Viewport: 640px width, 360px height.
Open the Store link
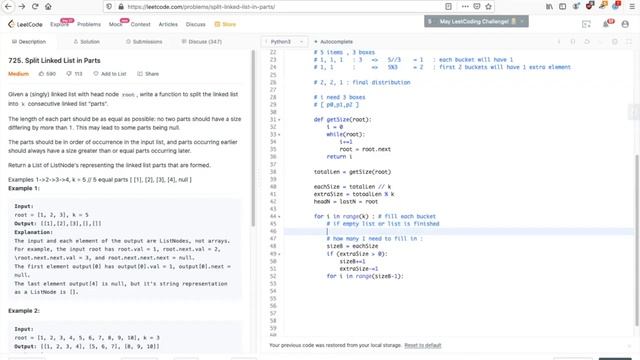225,24
